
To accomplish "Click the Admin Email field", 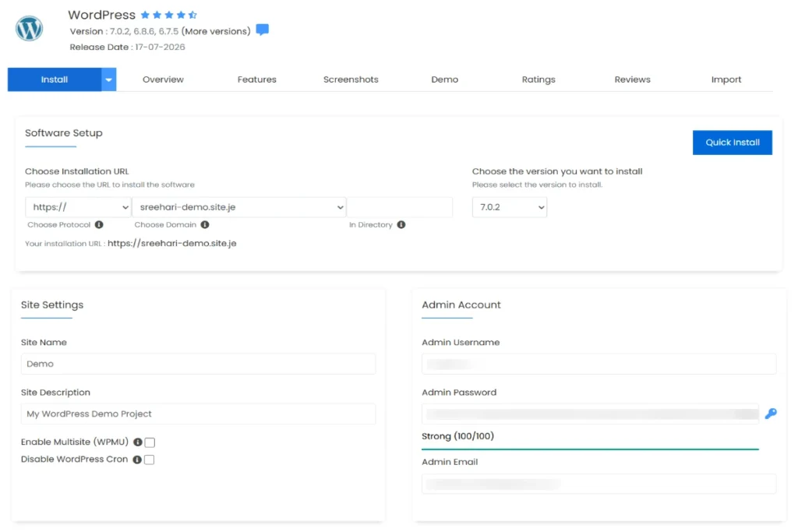I will pyautogui.click(x=599, y=484).
